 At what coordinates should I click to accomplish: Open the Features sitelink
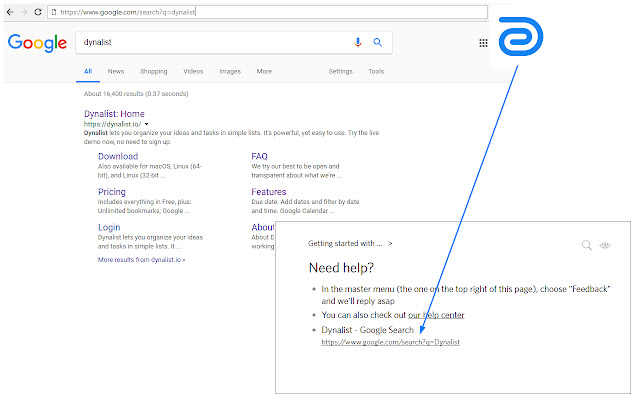tap(269, 192)
